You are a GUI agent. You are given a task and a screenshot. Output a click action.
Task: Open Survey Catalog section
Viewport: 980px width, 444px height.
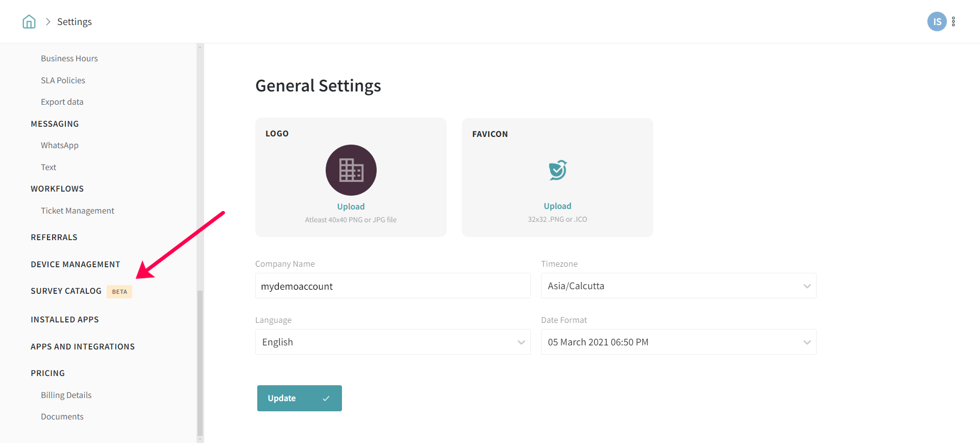pos(66,291)
